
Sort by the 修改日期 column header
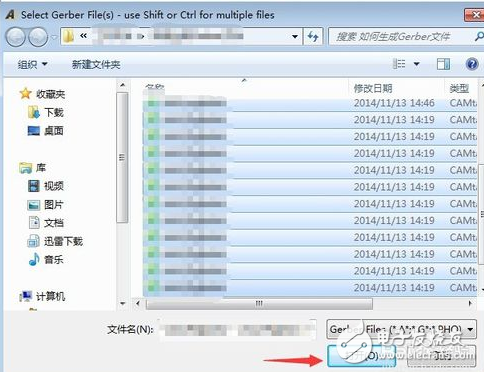coord(373,88)
